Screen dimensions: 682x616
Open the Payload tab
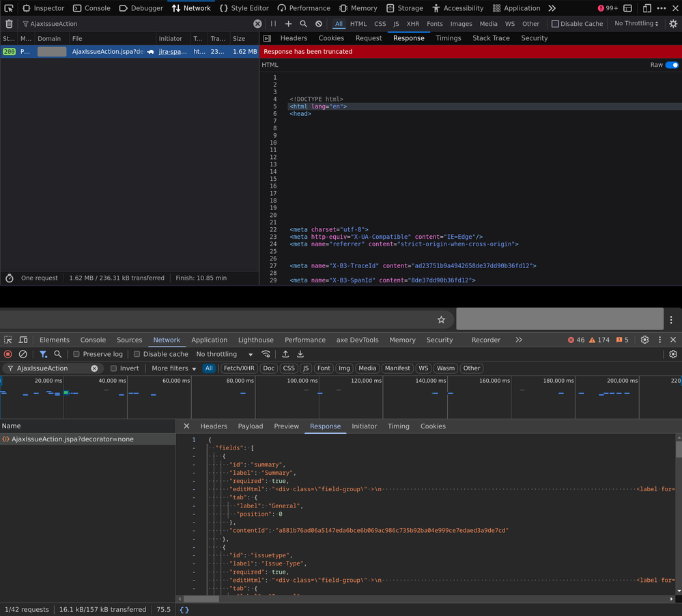[x=250, y=426]
